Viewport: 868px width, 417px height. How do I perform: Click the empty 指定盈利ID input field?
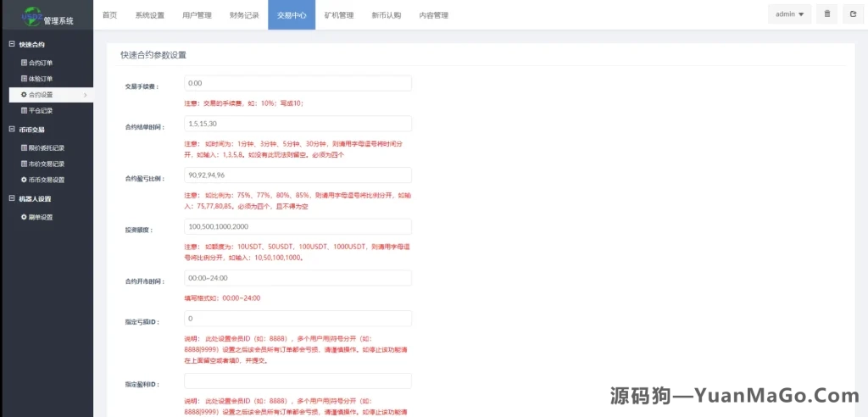pyautogui.click(x=298, y=381)
